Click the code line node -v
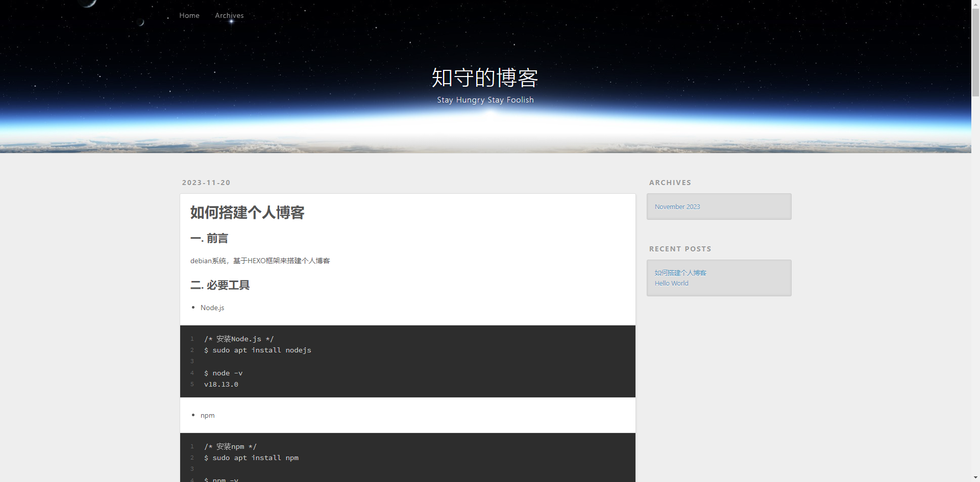Screen dimensions: 980x482 coord(224,373)
